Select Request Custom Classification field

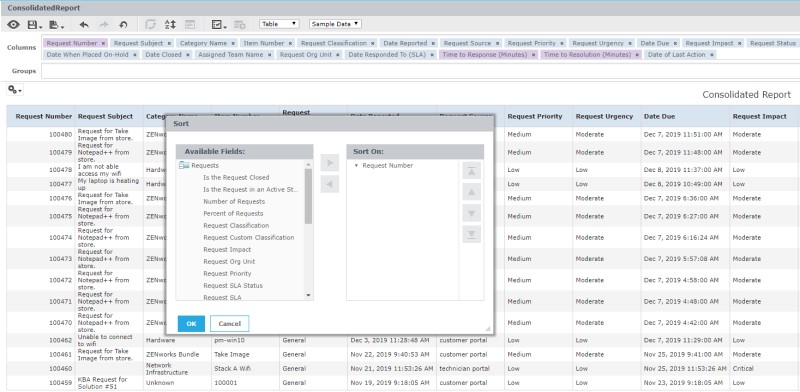point(248,237)
